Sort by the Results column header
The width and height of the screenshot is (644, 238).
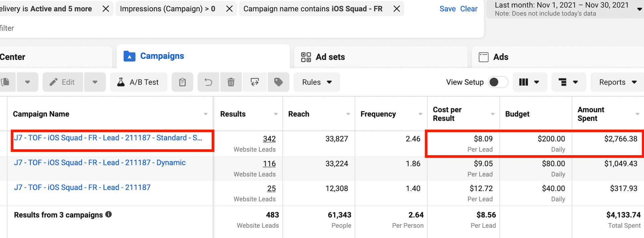233,114
